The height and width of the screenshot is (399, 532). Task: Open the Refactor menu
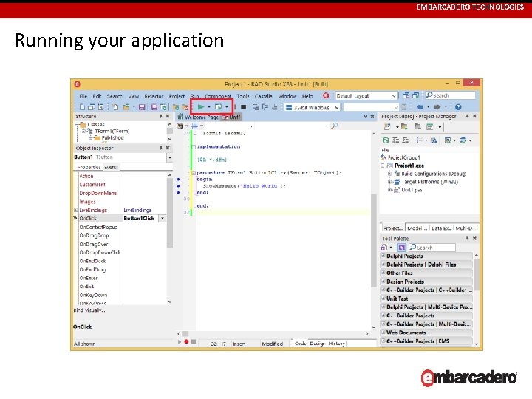pos(154,96)
